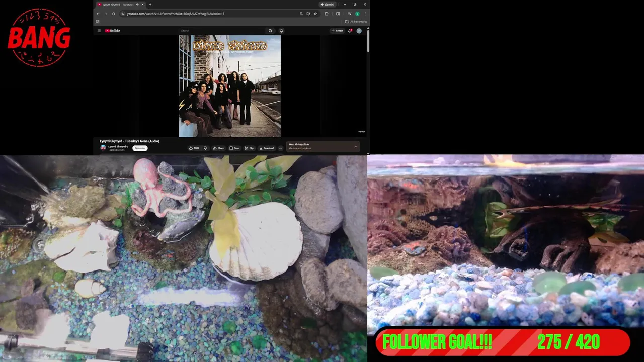Open site information icon in address bar
Screen dimensions: 644x362
pos(123,14)
